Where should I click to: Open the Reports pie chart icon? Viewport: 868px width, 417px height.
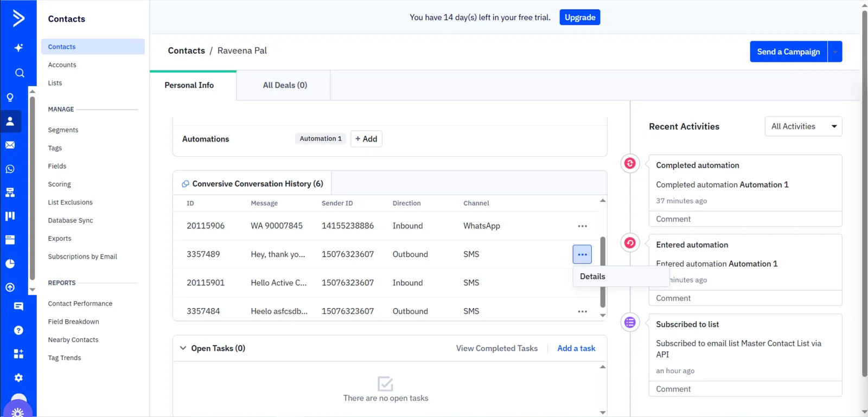[x=10, y=264]
